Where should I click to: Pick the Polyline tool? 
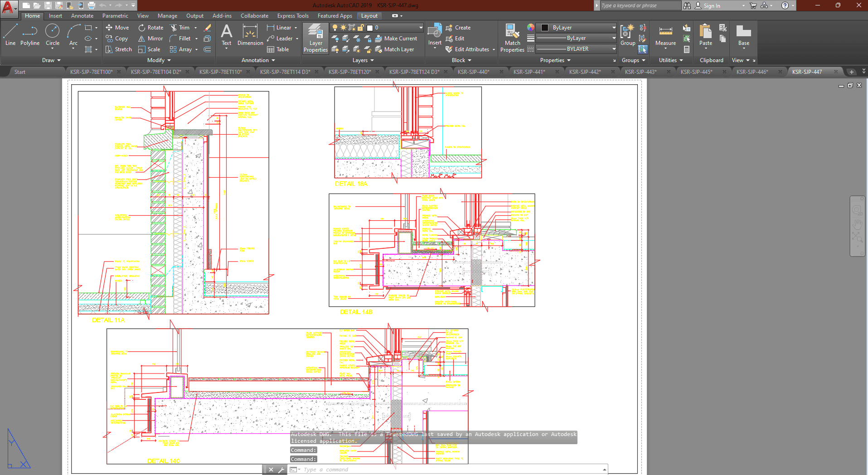(x=30, y=35)
